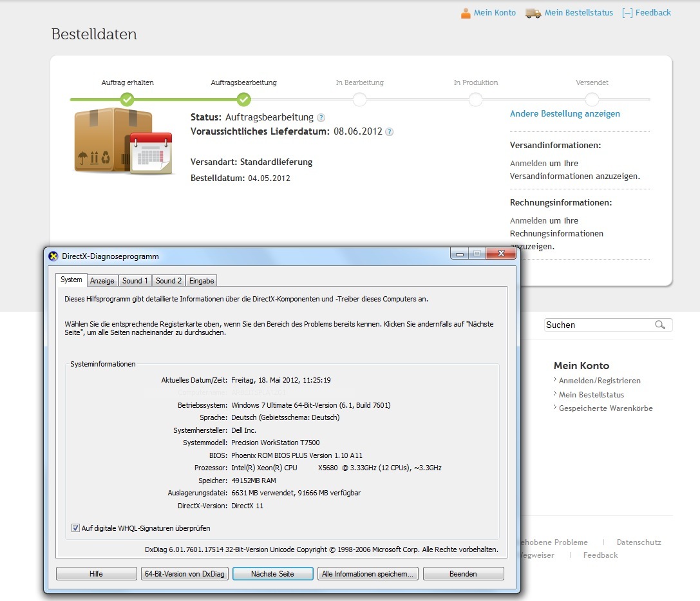Launch 64-Bit-Version von DxDiag

click(185, 574)
